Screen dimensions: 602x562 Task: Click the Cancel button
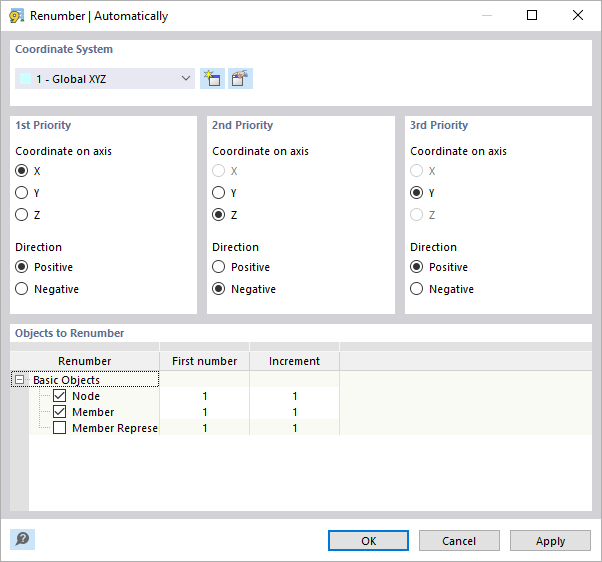point(459,540)
